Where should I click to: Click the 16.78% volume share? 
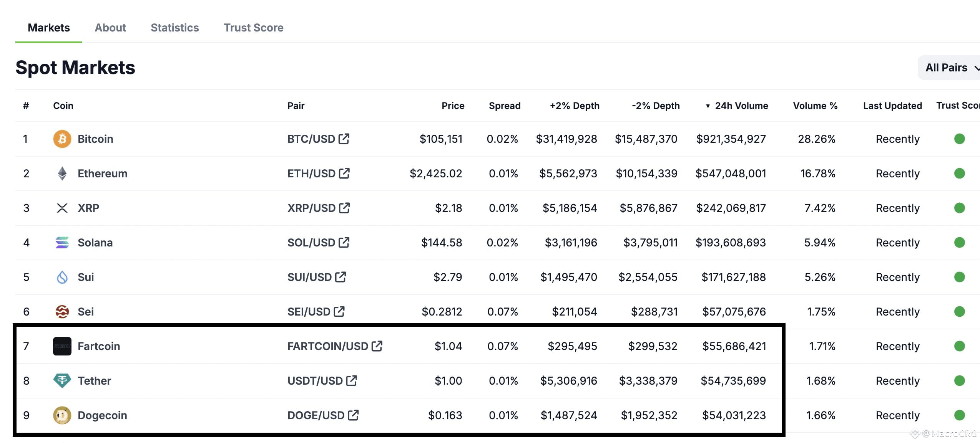pyautogui.click(x=818, y=174)
